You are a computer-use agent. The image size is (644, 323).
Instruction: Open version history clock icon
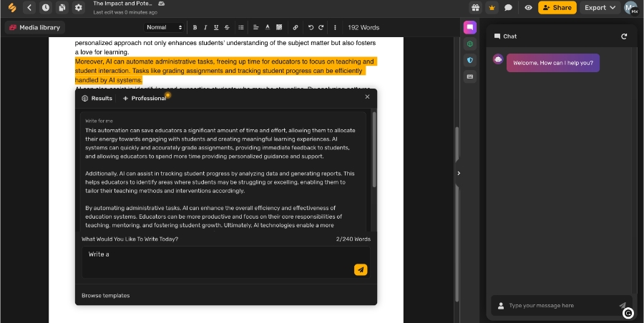[x=46, y=8]
